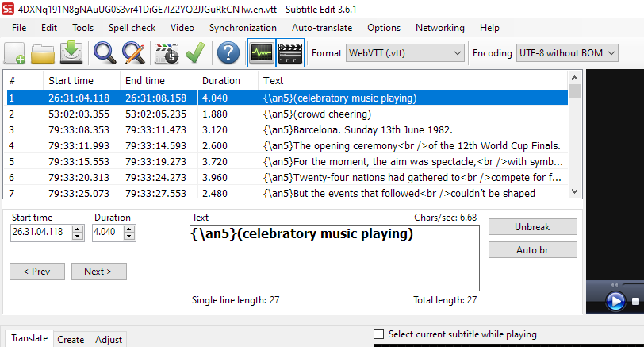
Task: Switch to the Adjust tab
Action: tap(109, 340)
